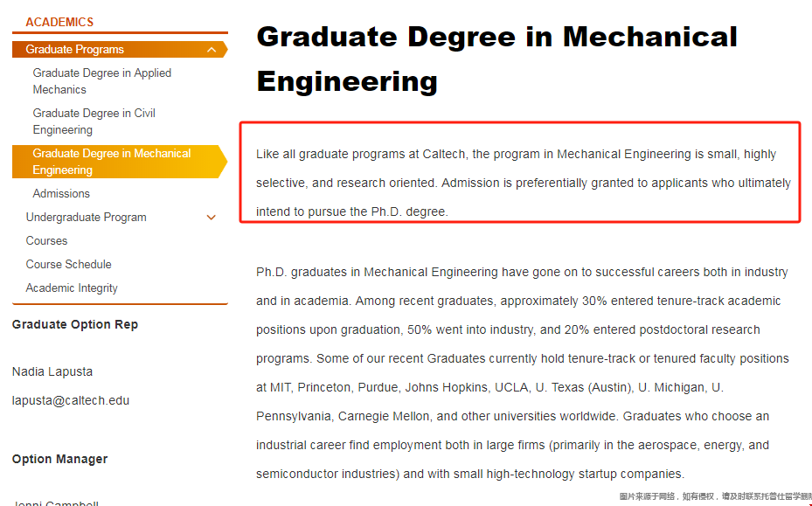Image resolution: width=812 pixels, height=506 pixels.
Task: Open the Admissions sidebar link
Action: 61,194
